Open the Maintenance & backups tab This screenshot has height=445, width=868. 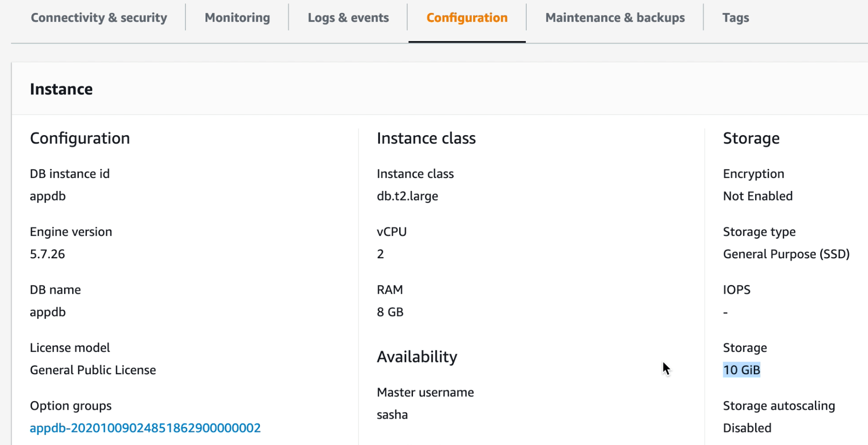click(614, 18)
